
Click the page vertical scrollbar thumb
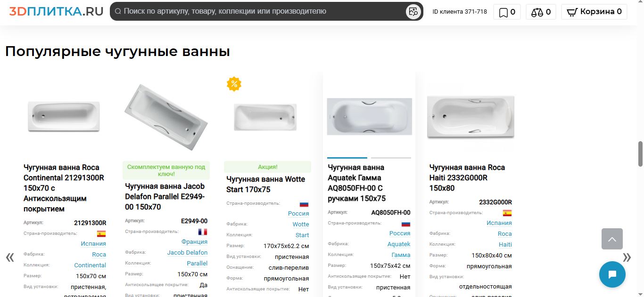point(640,153)
